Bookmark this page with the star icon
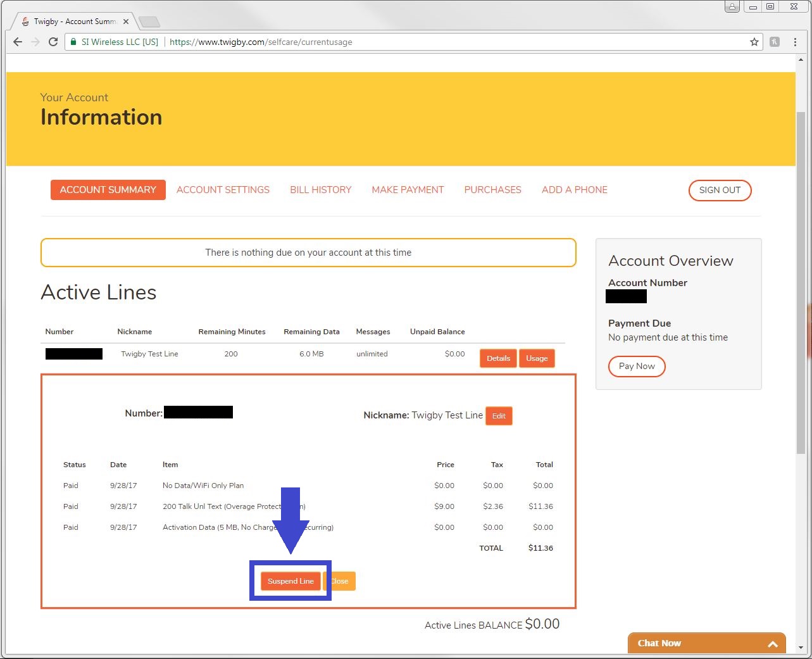812x659 pixels. 754,42
